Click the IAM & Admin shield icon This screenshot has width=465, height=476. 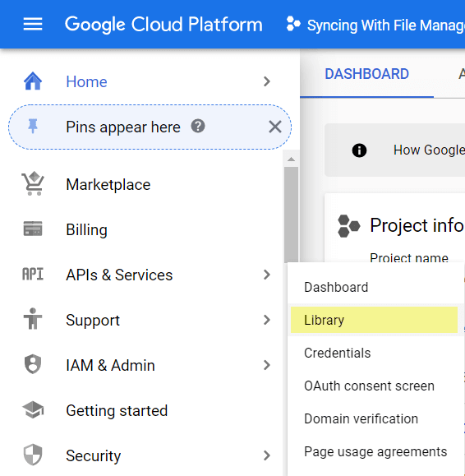[33, 364]
